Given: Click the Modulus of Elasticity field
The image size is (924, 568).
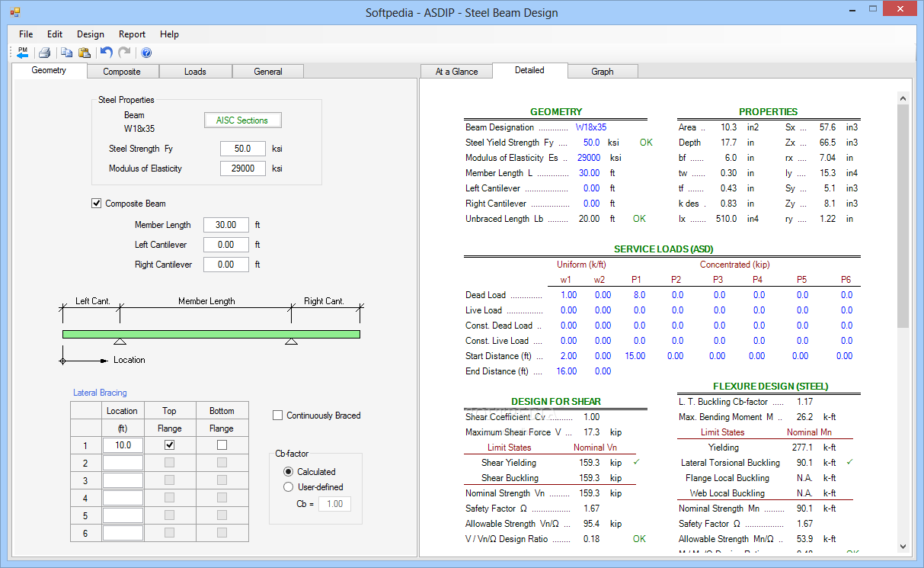Looking at the screenshot, I should point(243,168).
